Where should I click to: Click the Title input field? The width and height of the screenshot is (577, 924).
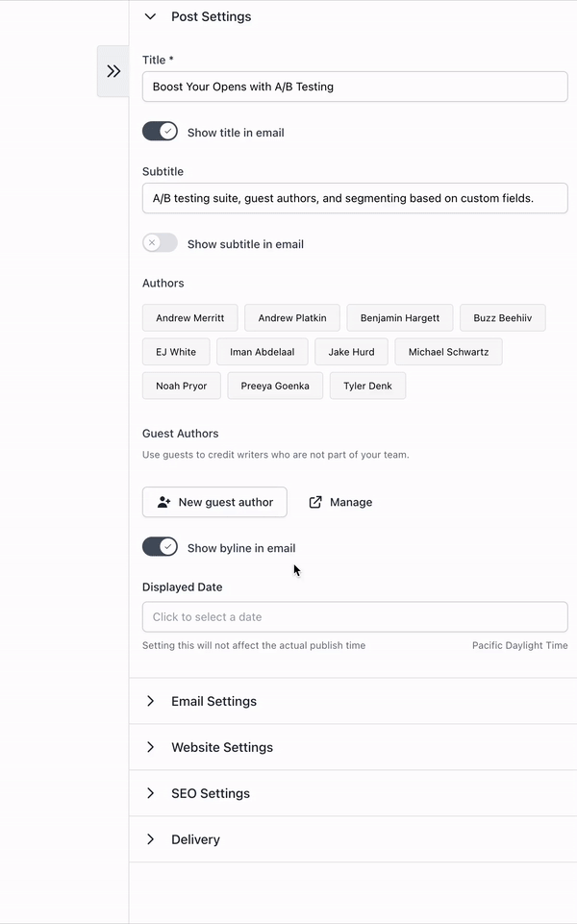(x=355, y=87)
